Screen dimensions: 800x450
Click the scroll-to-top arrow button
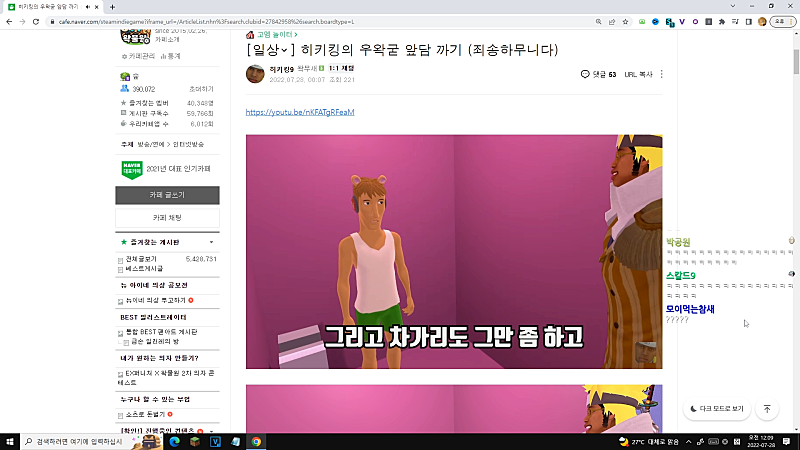coord(767,409)
